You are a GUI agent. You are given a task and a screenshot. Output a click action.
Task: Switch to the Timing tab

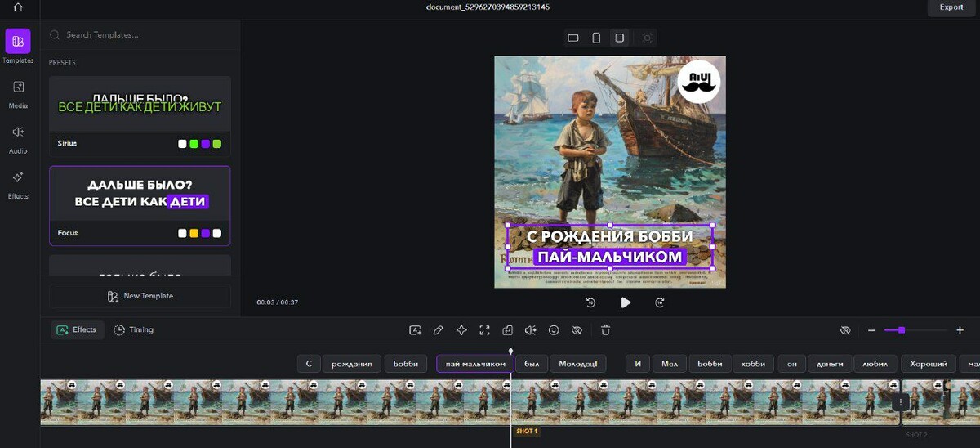(134, 330)
